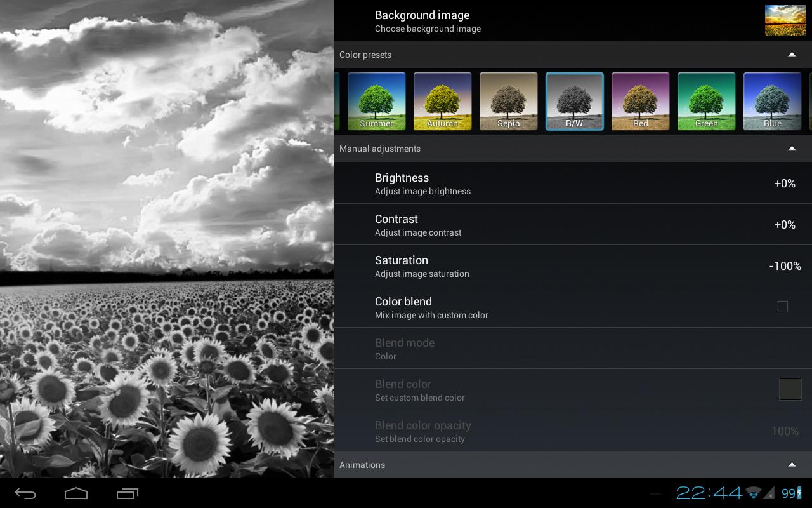Image resolution: width=812 pixels, height=508 pixels.
Task: Enable the Color blend checkbox
Action: 783,306
